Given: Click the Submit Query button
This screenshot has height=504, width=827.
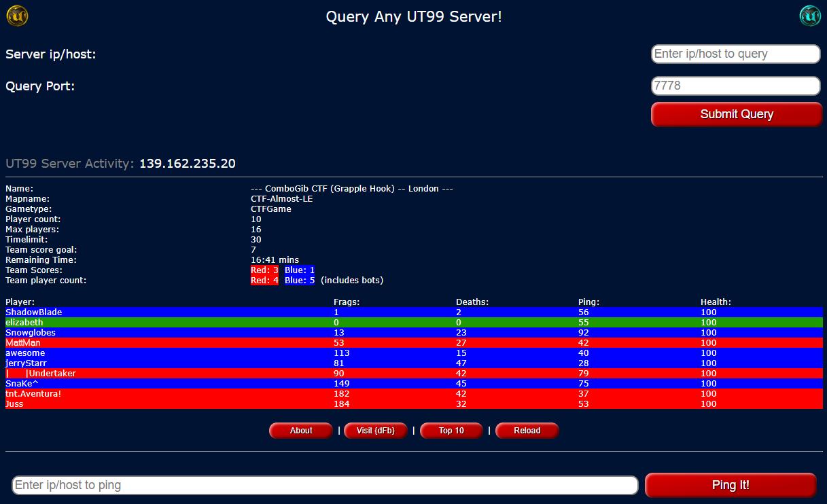Looking at the screenshot, I should (x=737, y=114).
